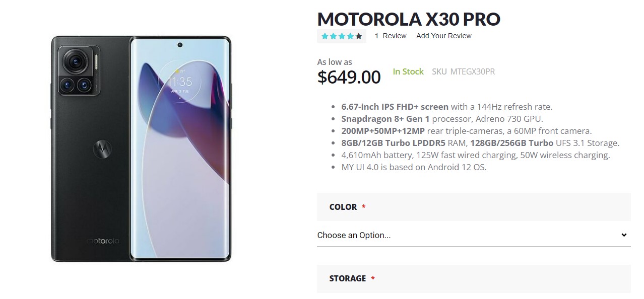This screenshot has width=644, height=299.
Task: Expand the COLOR section header
Action: (x=474, y=207)
